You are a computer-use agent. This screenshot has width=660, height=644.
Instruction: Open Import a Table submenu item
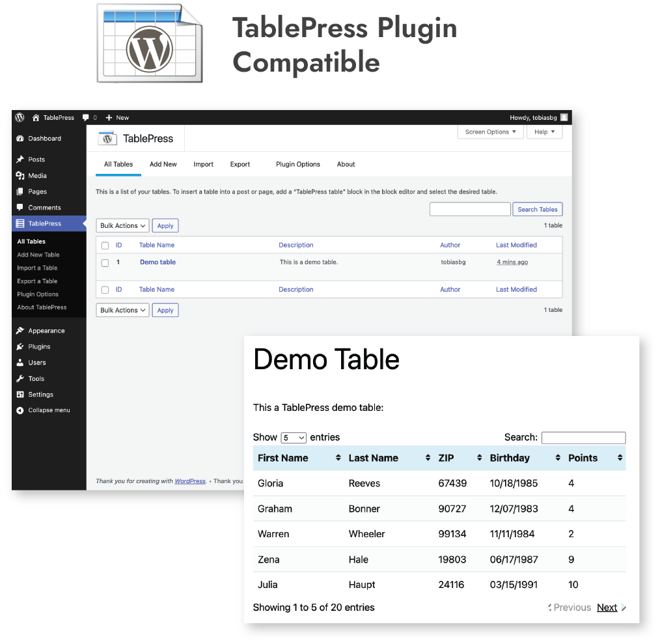coord(38,268)
